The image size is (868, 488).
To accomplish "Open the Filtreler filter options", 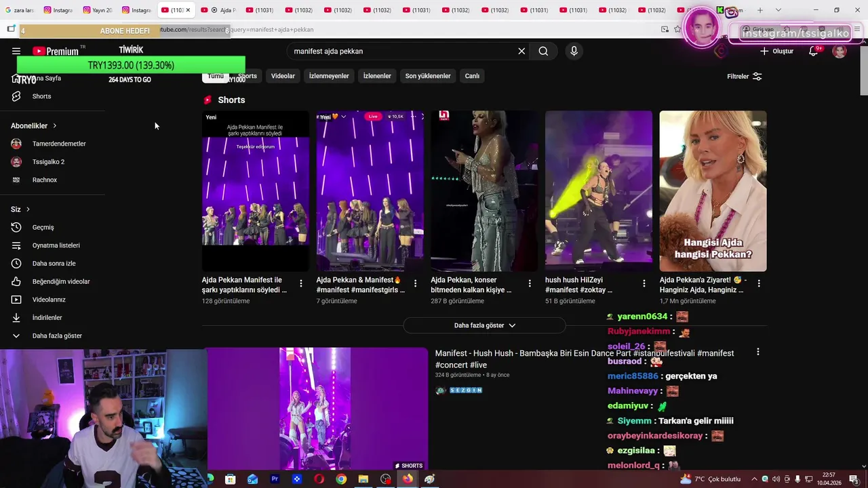I will (745, 77).
